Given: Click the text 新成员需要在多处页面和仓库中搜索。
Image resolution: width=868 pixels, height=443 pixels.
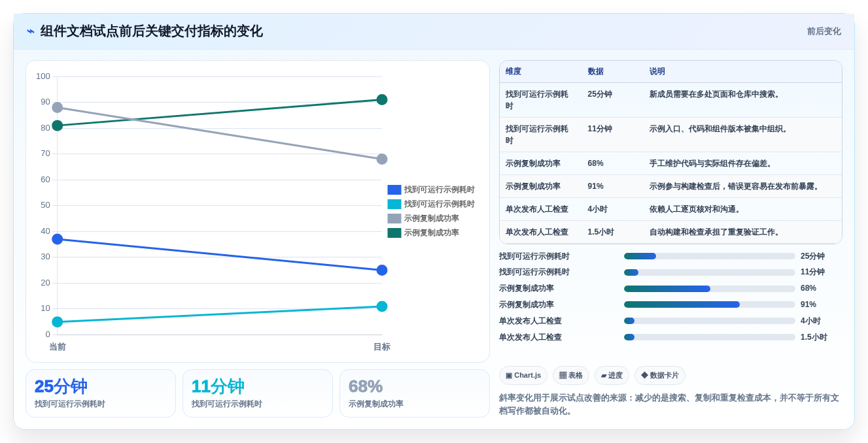Looking at the screenshot, I should pyautogui.click(x=716, y=94).
